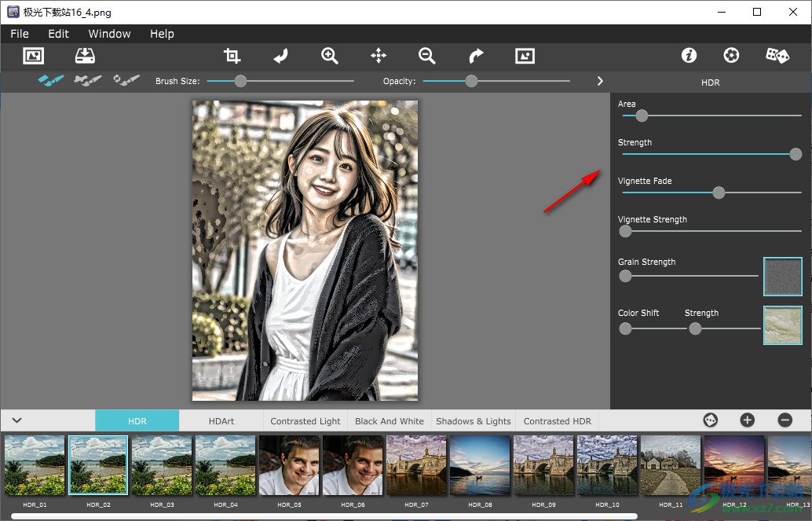Select the second brush tool icon

point(87,80)
